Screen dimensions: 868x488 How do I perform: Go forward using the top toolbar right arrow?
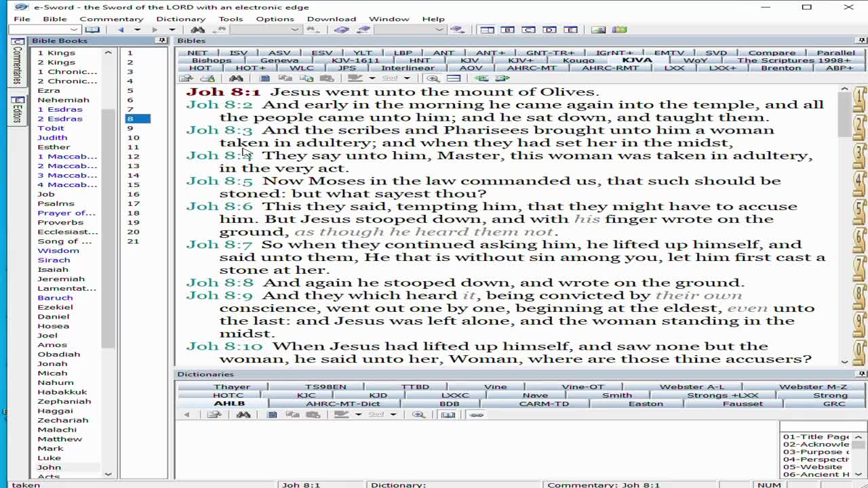coord(155,30)
